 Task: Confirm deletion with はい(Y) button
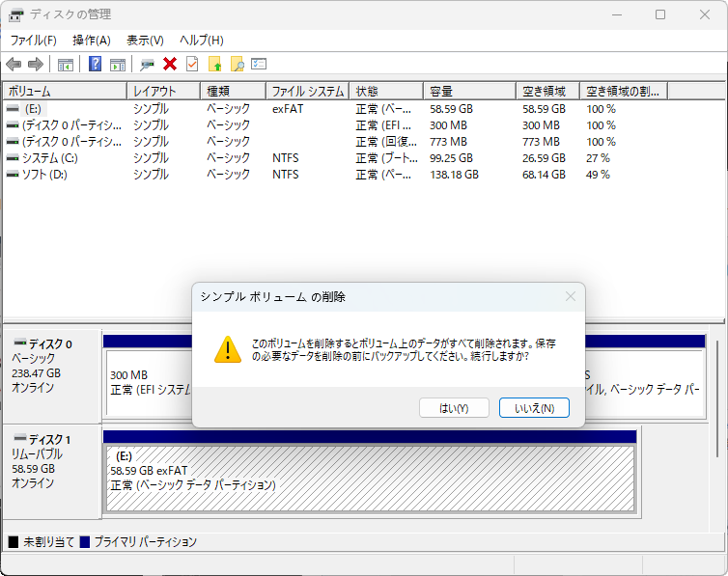coord(454,408)
